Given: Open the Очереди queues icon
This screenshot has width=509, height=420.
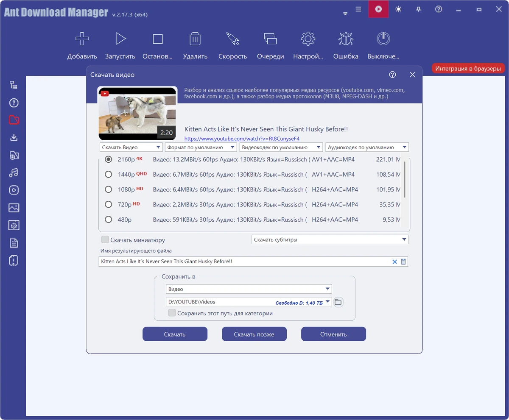Looking at the screenshot, I should click(x=270, y=39).
